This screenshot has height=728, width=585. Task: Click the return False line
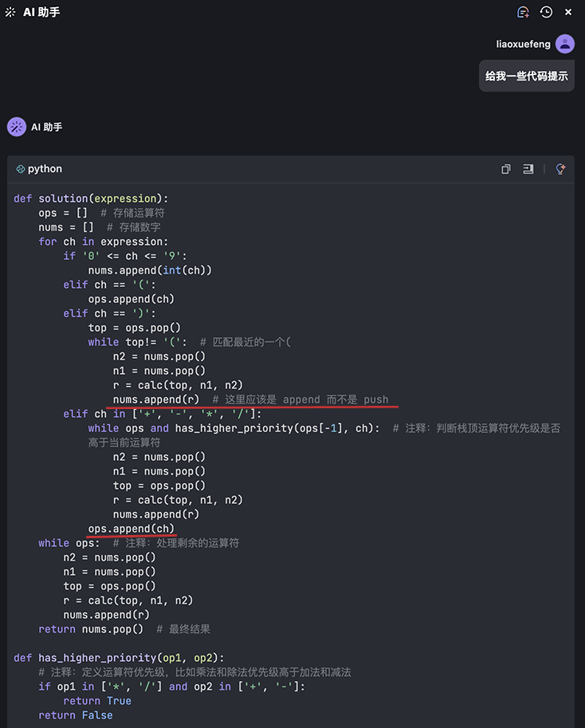point(75,715)
